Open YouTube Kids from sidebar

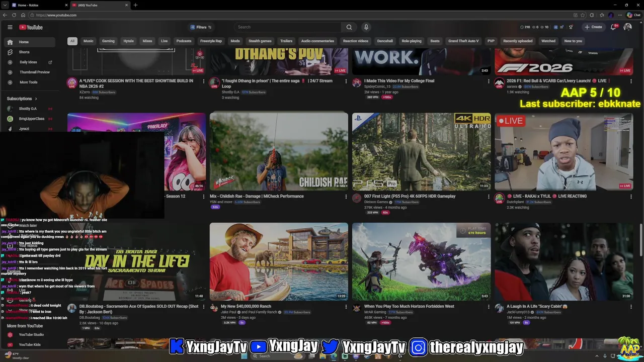tap(30, 344)
